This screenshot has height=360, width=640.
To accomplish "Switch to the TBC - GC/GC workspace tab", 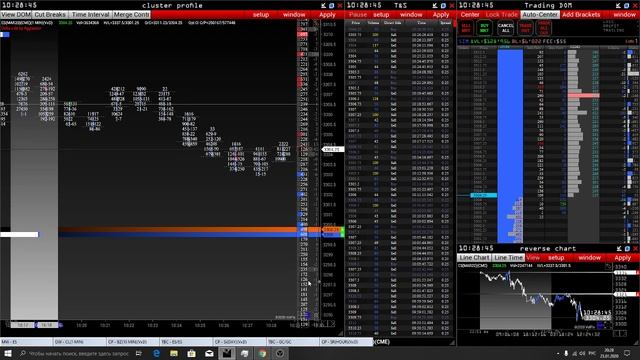I will tap(293, 342).
